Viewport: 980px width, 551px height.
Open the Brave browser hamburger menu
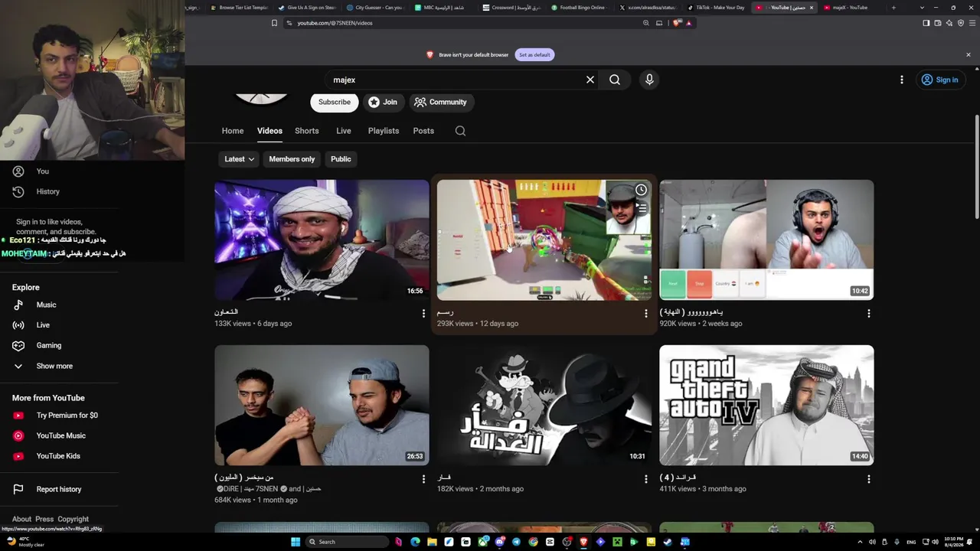972,23
